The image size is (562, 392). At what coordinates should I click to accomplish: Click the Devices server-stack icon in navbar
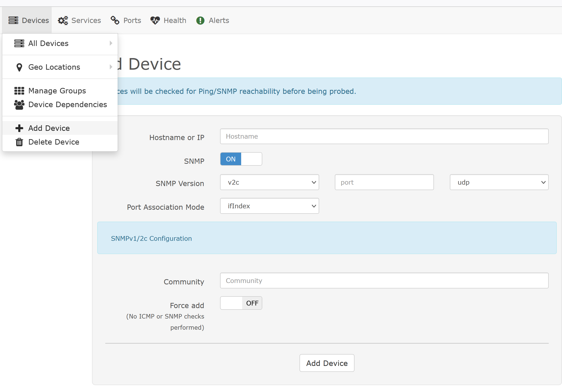pos(13,20)
